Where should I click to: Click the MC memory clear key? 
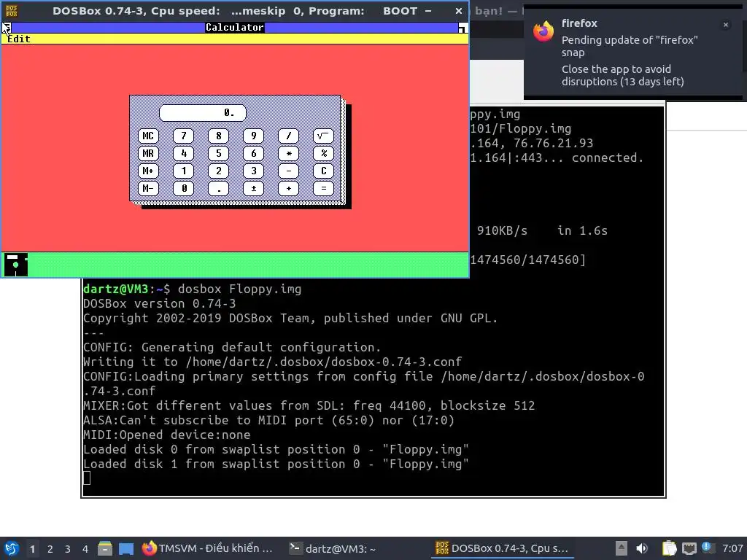[148, 136]
